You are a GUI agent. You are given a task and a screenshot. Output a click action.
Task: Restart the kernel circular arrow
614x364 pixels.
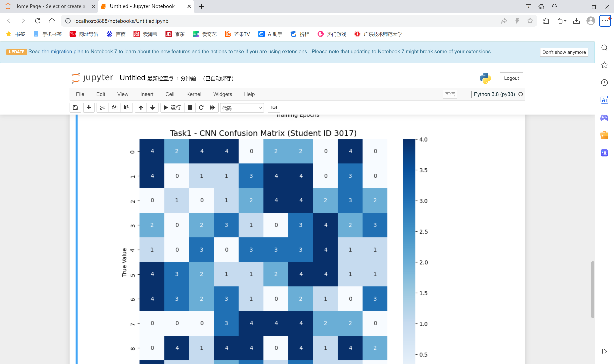click(201, 108)
